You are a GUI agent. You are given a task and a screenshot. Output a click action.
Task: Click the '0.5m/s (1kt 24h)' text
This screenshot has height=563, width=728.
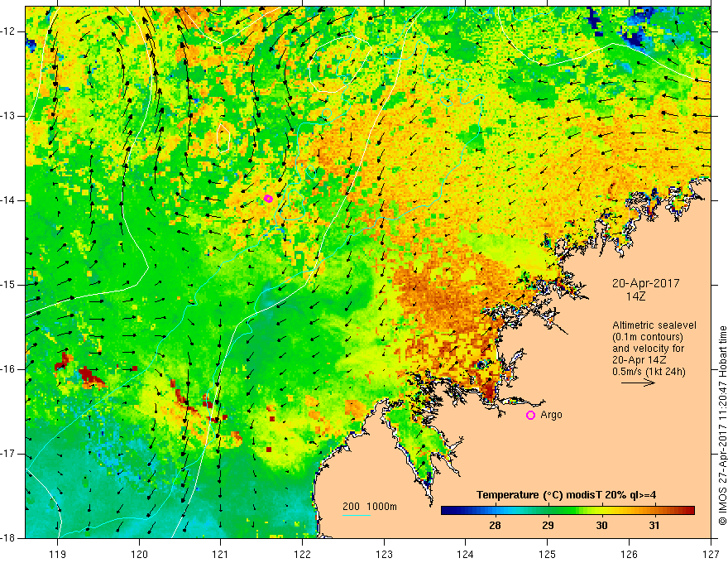[x=649, y=372]
